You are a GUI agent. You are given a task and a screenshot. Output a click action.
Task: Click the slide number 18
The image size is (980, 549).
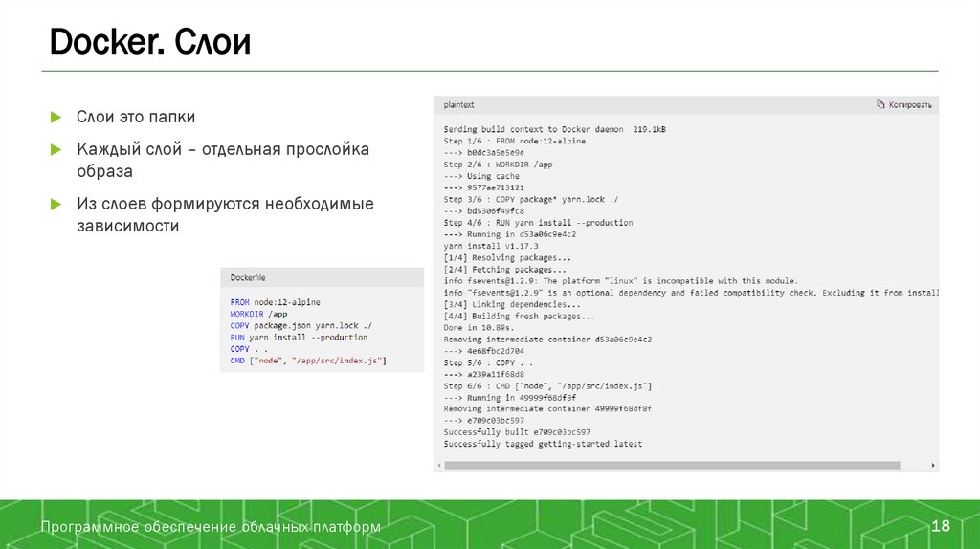click(x=941, y=526)
